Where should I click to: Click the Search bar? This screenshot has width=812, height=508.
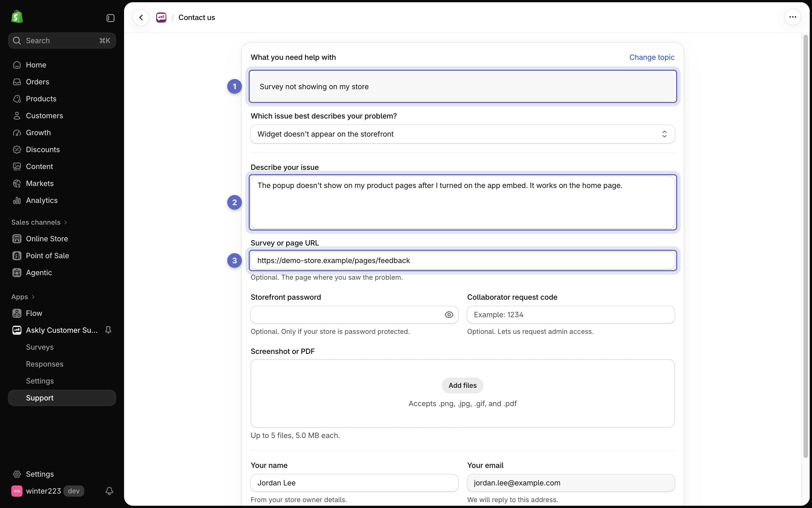tap(62, 41)
